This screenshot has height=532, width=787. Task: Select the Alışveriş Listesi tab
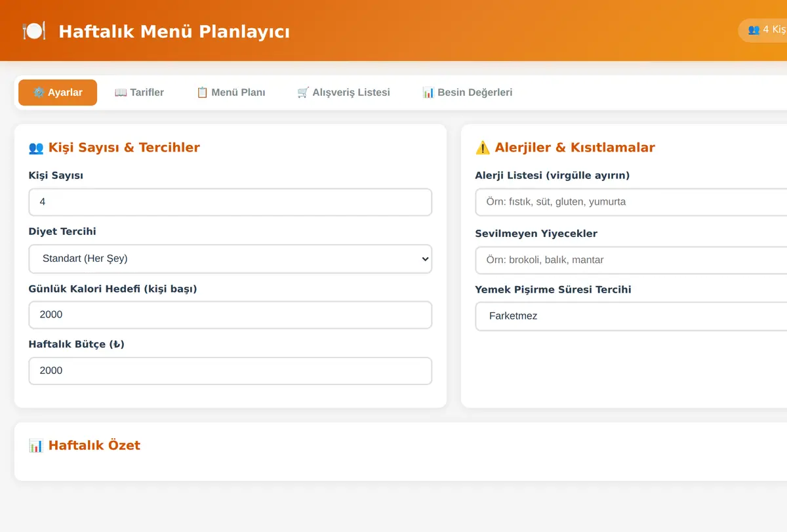coord(344,92)
